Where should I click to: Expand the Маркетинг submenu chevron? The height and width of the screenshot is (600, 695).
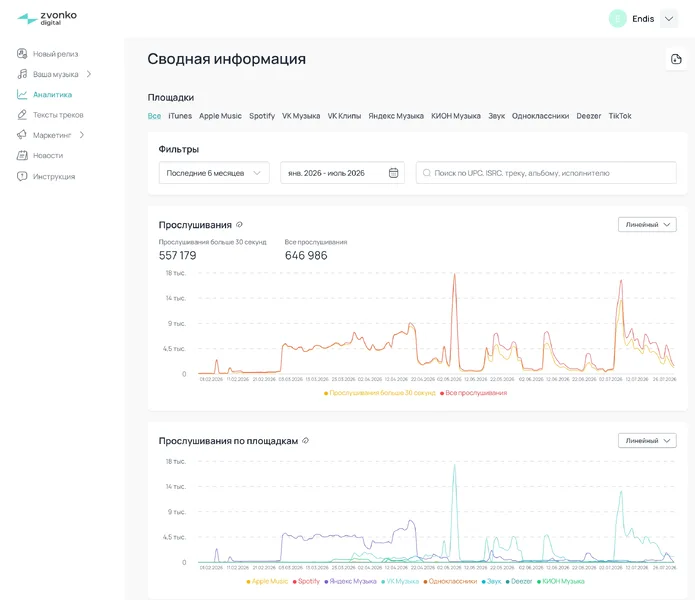82,135
